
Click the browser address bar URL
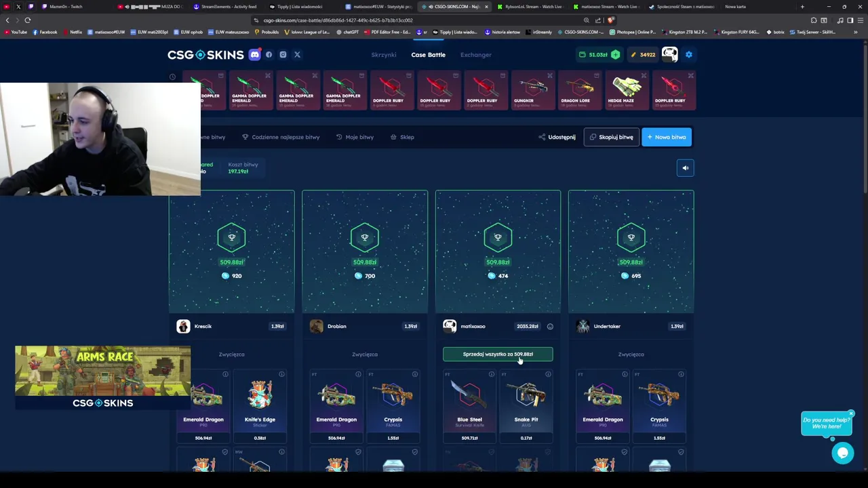[338, 20]
